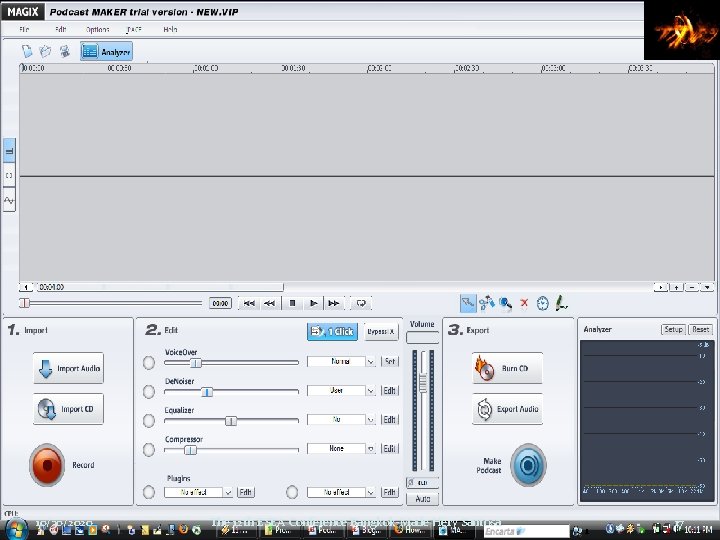Create a new project with the blank-page icon
The width and height of the screenshot is (720, 540).
[x=27, y=51]
